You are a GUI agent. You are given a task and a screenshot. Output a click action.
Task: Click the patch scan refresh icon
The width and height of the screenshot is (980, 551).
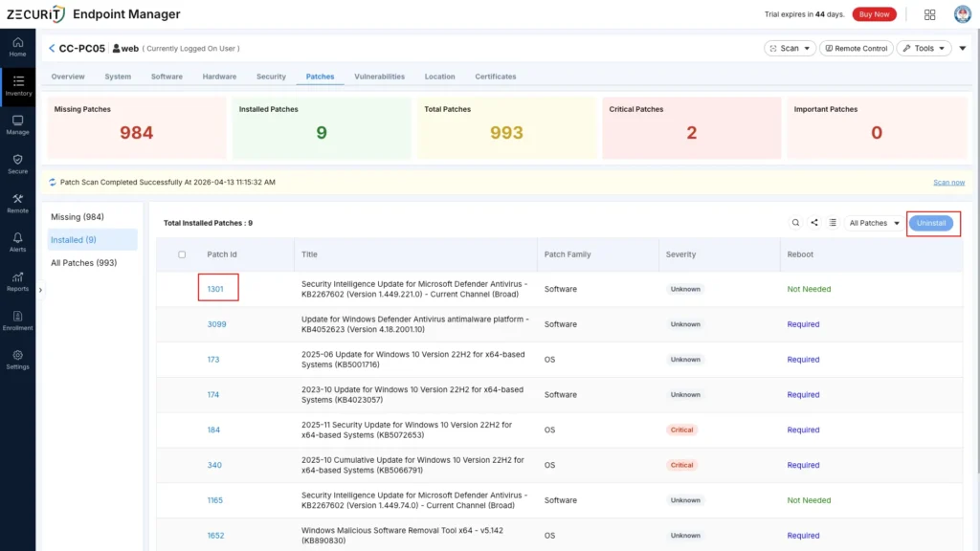(x=53, y=183)
